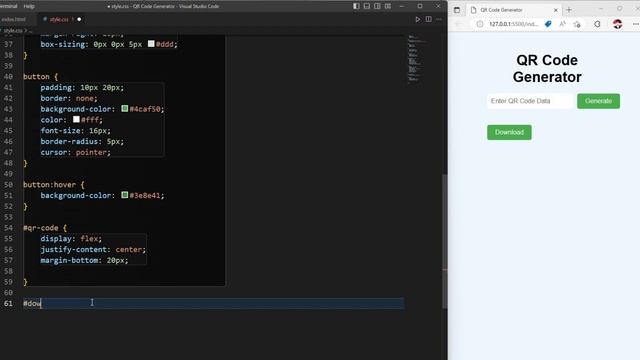Click the 'QR Code Generator' page heading
The height and width of the screenshot is (360, 640).
pos(547,69)
